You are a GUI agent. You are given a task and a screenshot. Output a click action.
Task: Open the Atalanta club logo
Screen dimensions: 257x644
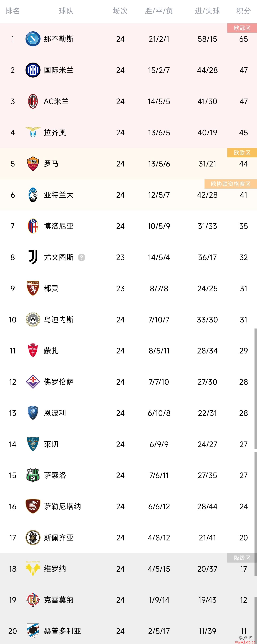pos(33,195)
